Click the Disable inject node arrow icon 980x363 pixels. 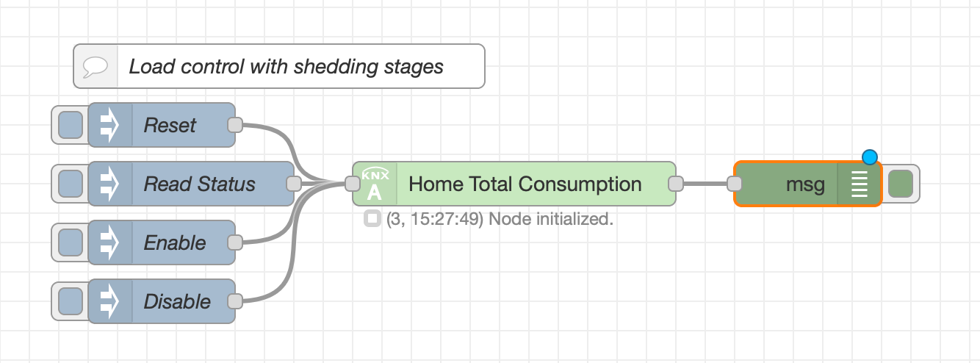tap(110, 301)
